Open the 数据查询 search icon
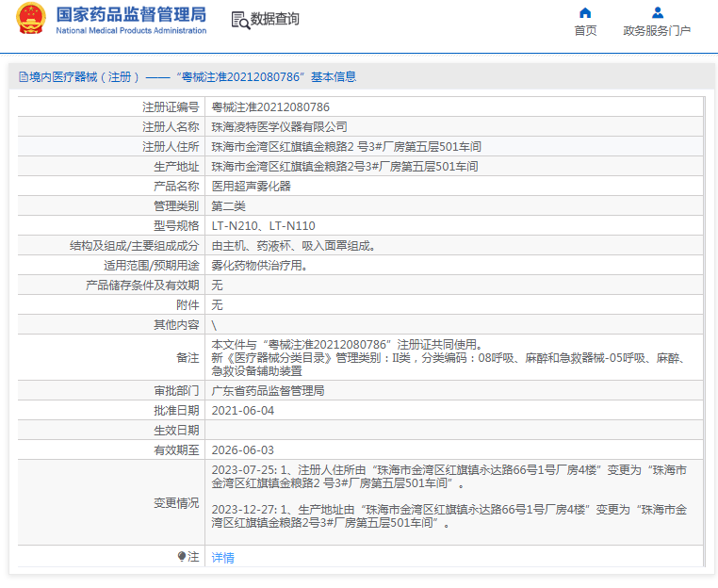The image size is (718, 588). 240,20
